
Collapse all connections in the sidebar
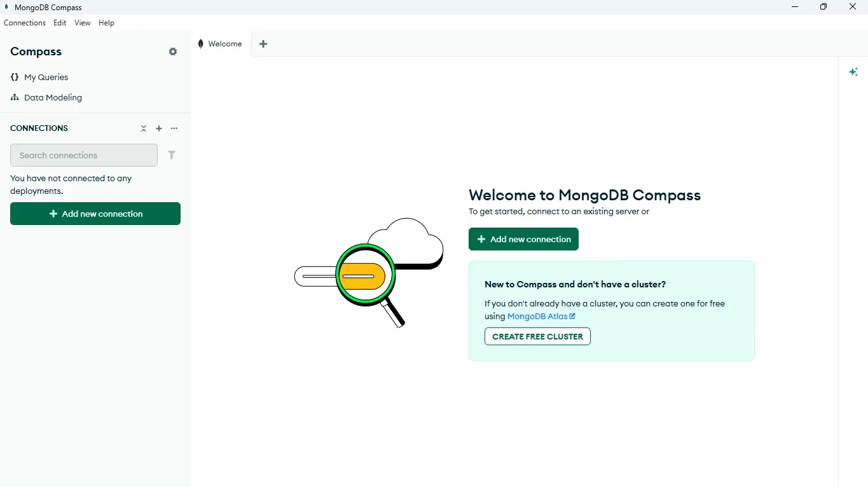click(x=144, y=128)
